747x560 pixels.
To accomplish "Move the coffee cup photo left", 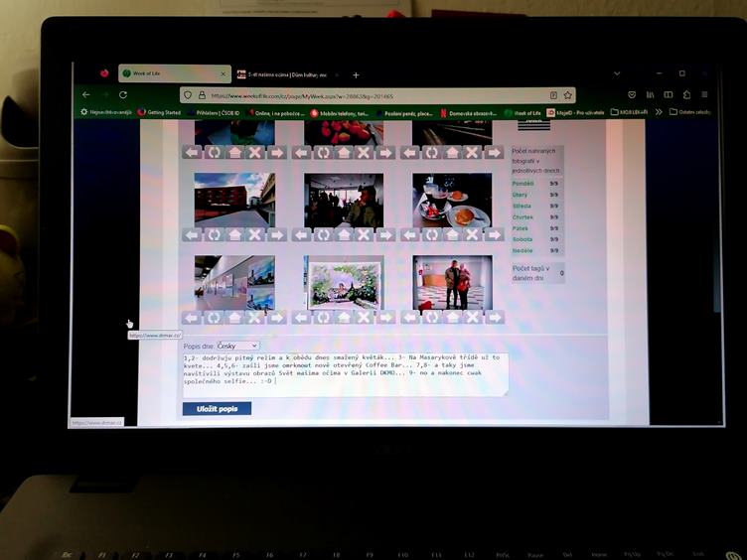I will [x=410, y=235].
